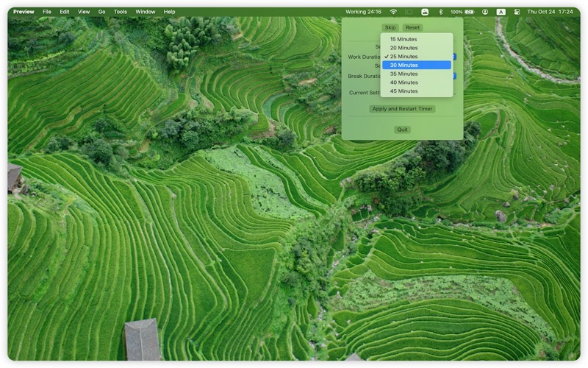Skip the current timer session
The width and height of the screenshot is (588, 368).
click(390, 27)
